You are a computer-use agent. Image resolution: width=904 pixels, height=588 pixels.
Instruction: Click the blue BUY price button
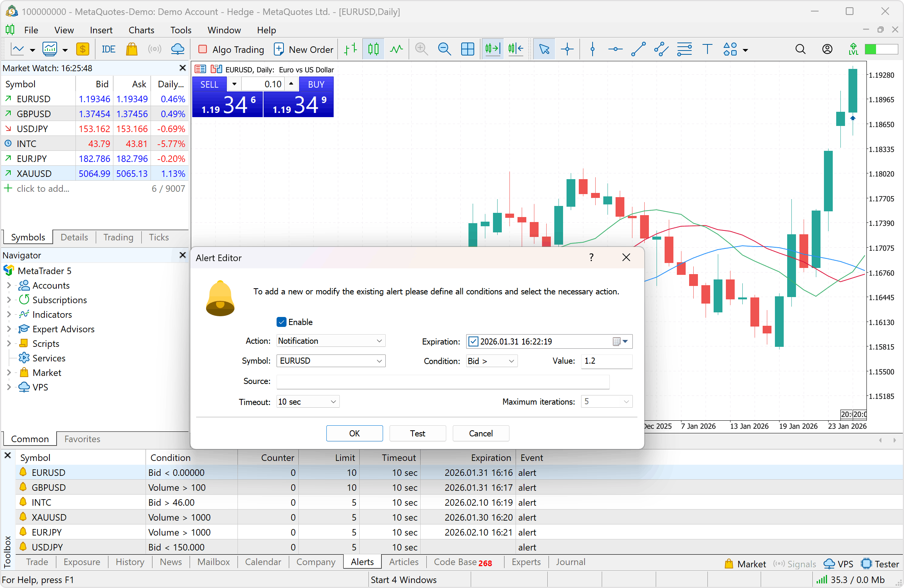pos(298,104)
